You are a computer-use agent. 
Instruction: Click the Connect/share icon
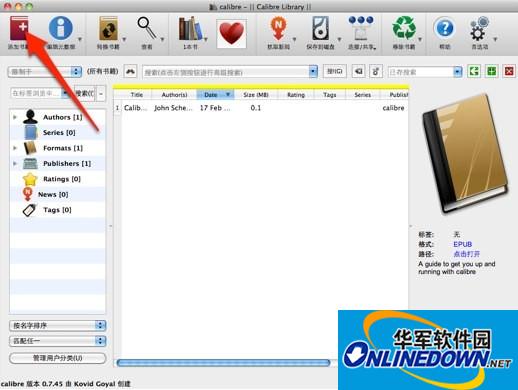[361, 28]
